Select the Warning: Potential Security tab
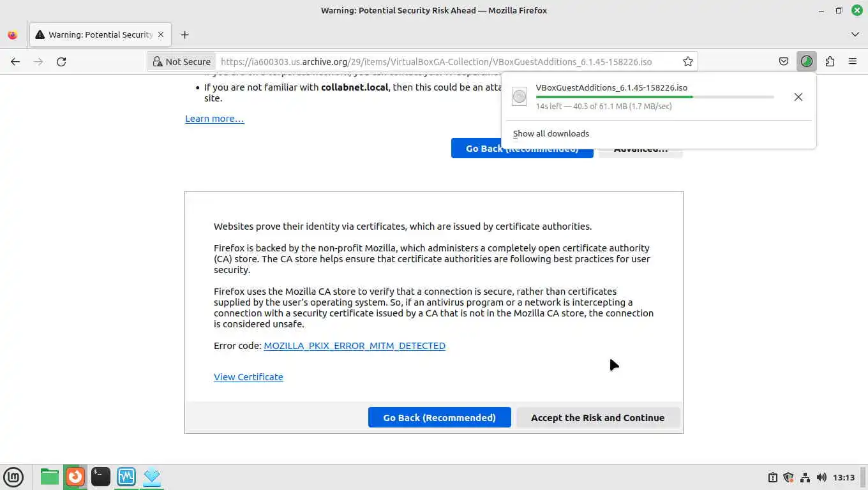This screenshot has width=868, height=490. 100,34
